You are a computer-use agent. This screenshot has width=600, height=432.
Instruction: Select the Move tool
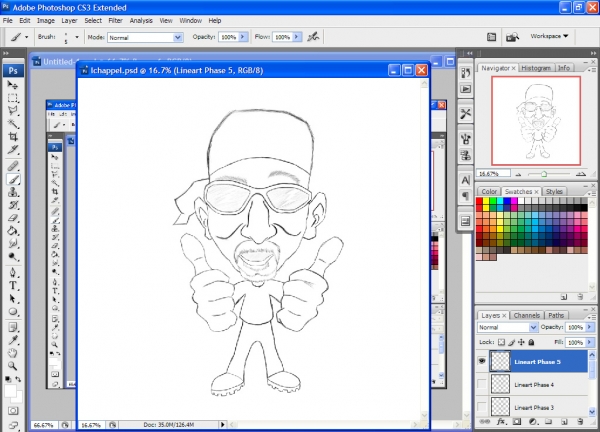coord(13,85)
